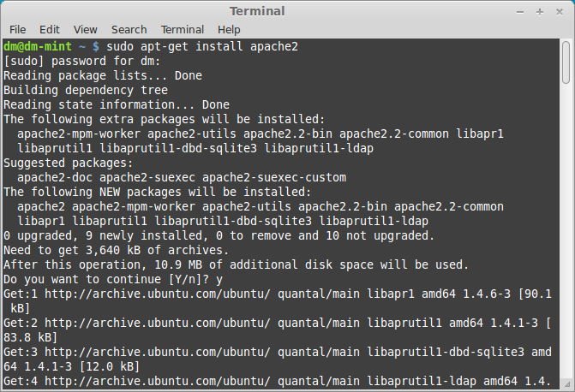
Task: Close the Terminal window
Action: tap(558, 11)
